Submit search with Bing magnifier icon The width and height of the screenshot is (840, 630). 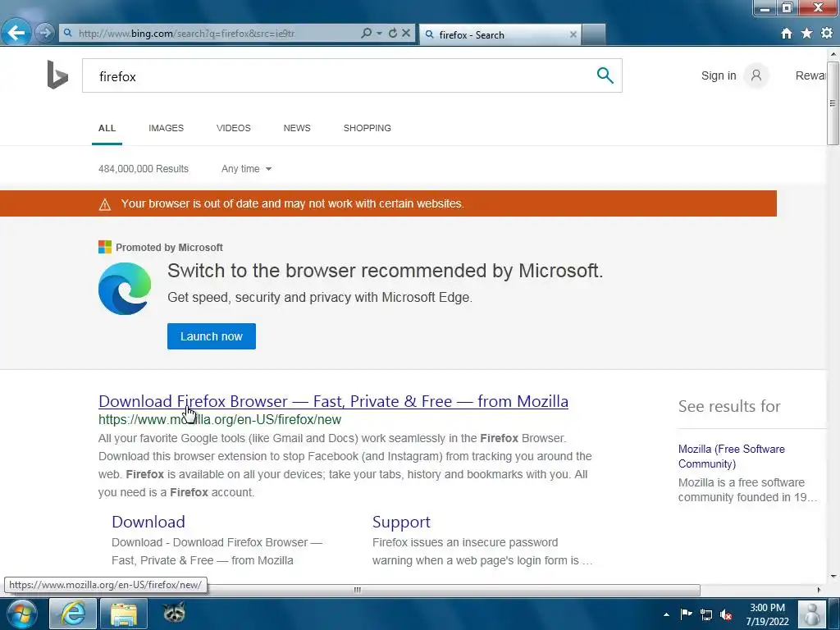point(605,75)
